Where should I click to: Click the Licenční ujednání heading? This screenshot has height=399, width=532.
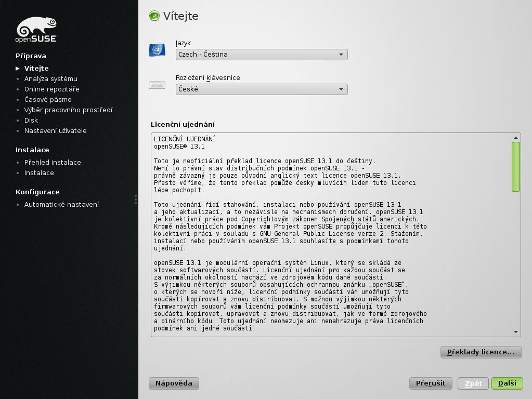[183, 124]
